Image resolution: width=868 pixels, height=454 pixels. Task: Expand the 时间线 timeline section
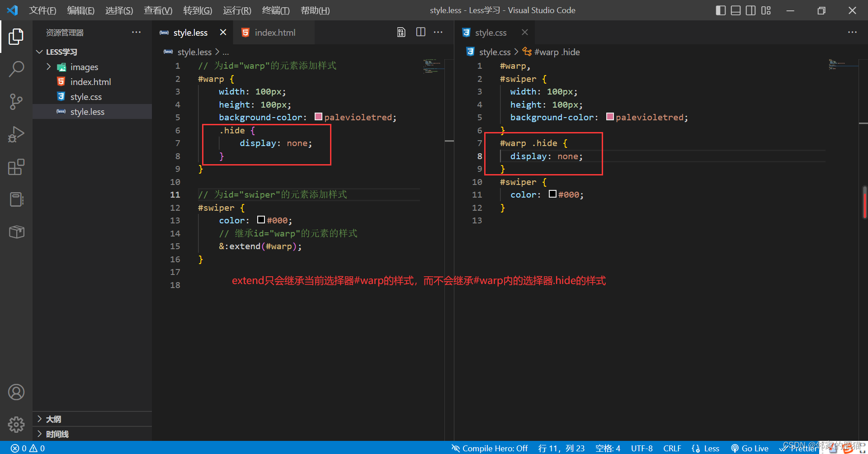click(92, 434)
